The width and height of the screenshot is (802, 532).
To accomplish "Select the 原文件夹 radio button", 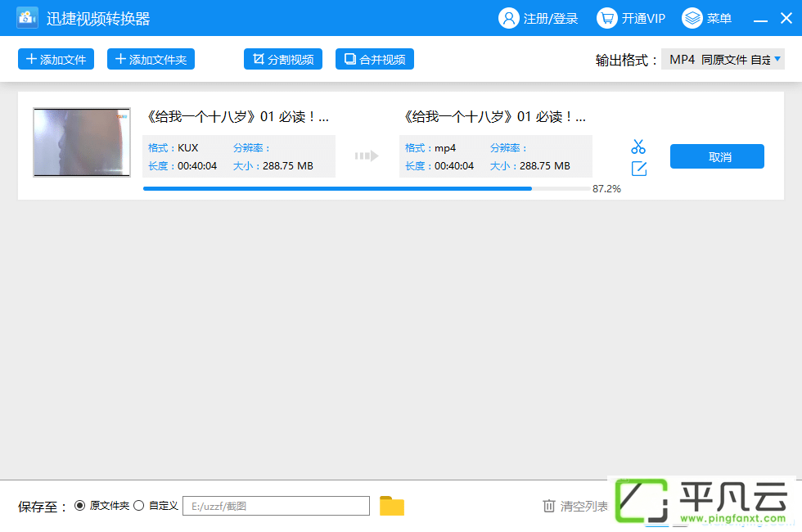I will (80, 506).
